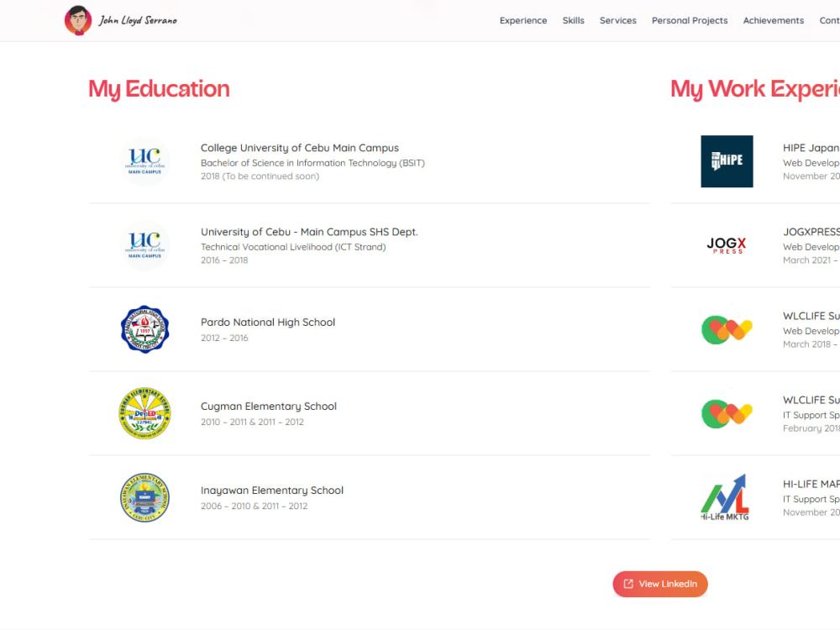The height and width of the screenshot is (630, 840).
Task: Click the JOGX Press logo
Action: click(x=727, y=245)
